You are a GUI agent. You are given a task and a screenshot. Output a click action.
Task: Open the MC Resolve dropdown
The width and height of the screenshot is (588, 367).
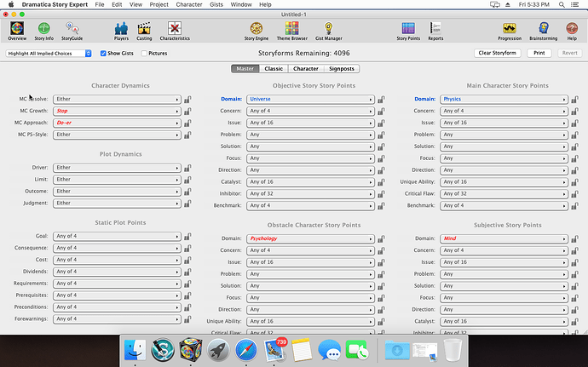118,99
